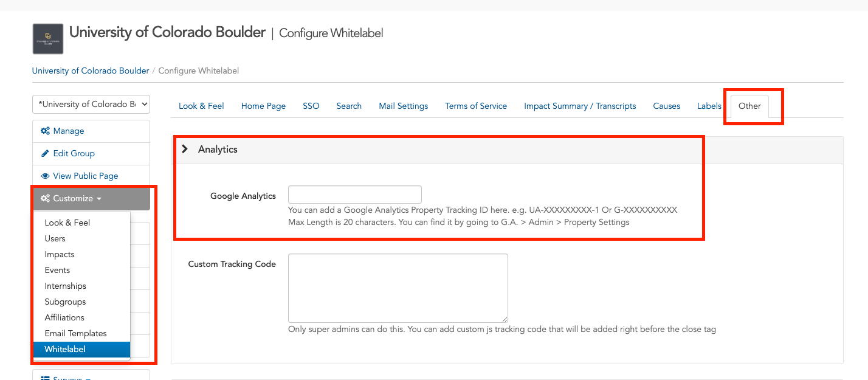
Task: Click the Configure Whitelabel breadcrumb text
Action: click(199, 71)
